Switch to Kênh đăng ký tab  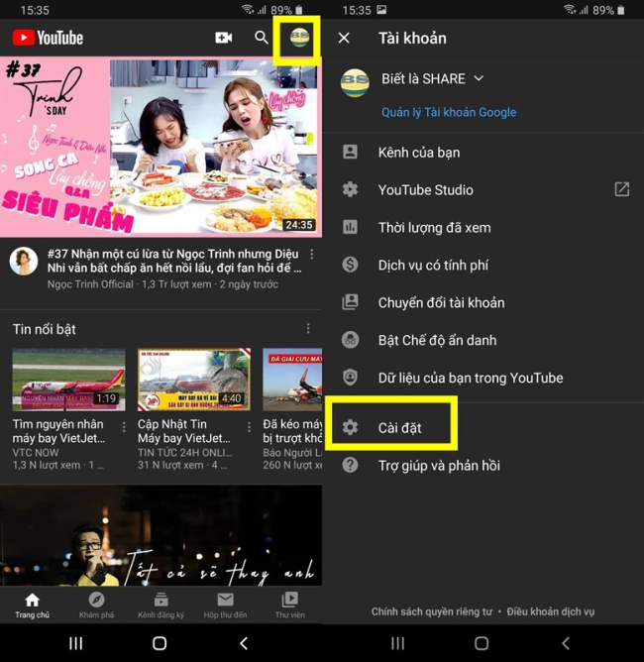click(x=161, y=606)
